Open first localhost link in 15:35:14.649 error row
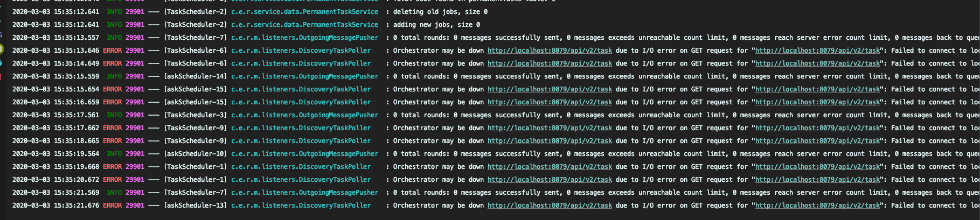This screenshot has width=980, height=220. click(x=550, y=63)
